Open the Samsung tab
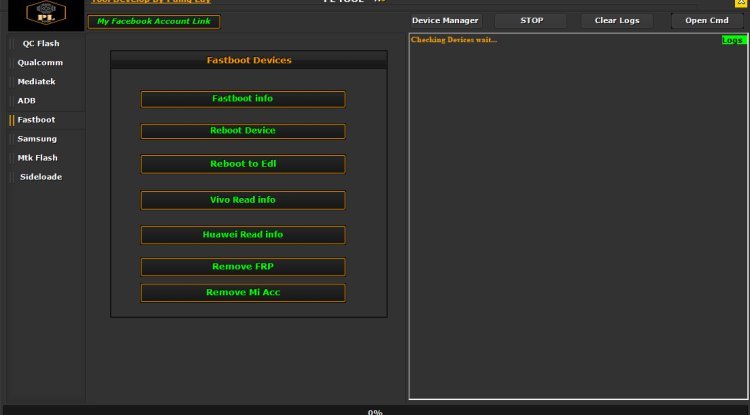 [46, 139]
